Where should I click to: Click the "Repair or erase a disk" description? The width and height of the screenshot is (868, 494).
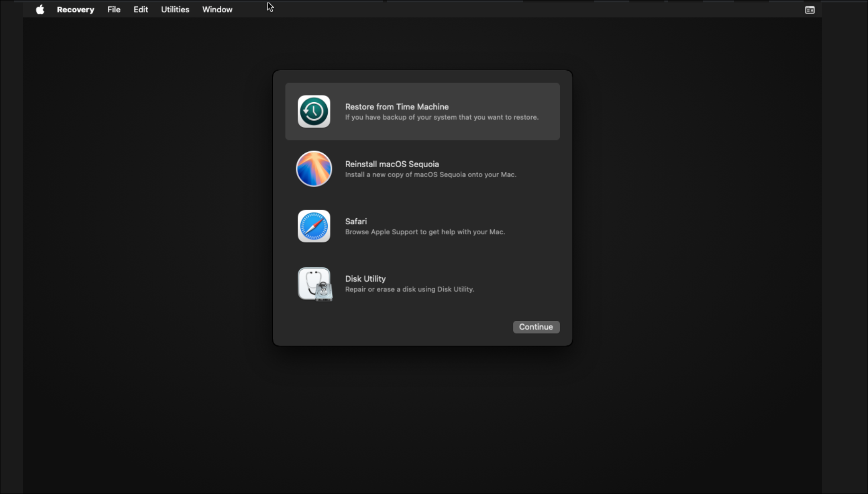(x=409, y=289)
